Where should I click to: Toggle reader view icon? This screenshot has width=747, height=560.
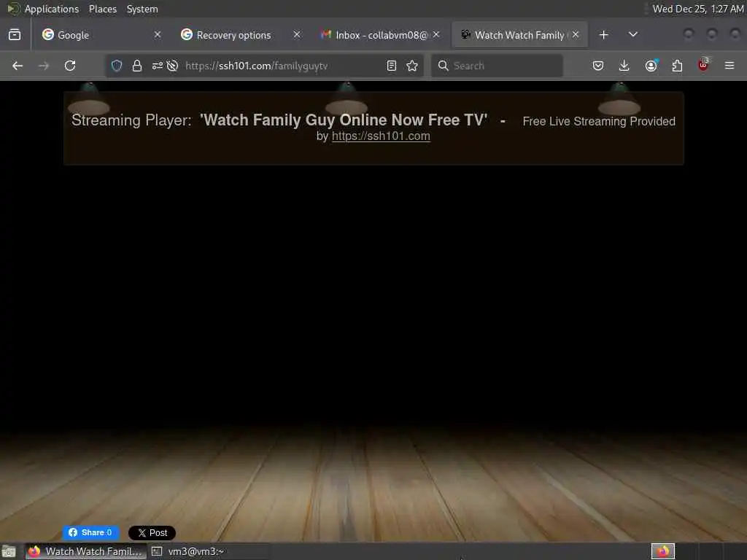coord(392,66)
